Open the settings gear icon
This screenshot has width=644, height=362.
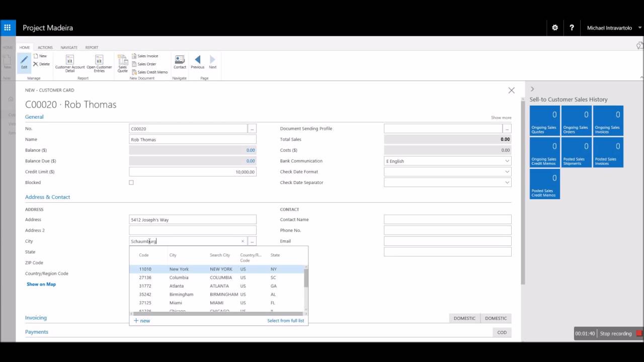click(x=555, y=28)
